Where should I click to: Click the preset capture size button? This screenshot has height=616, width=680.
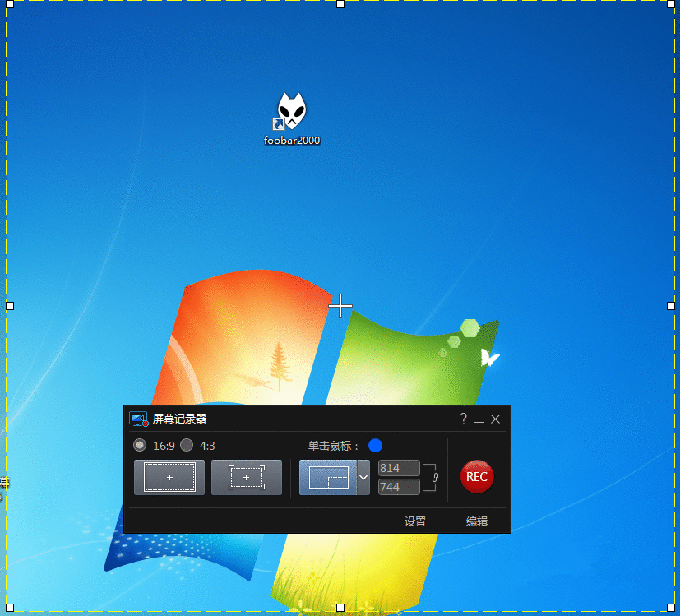(327, 477)
